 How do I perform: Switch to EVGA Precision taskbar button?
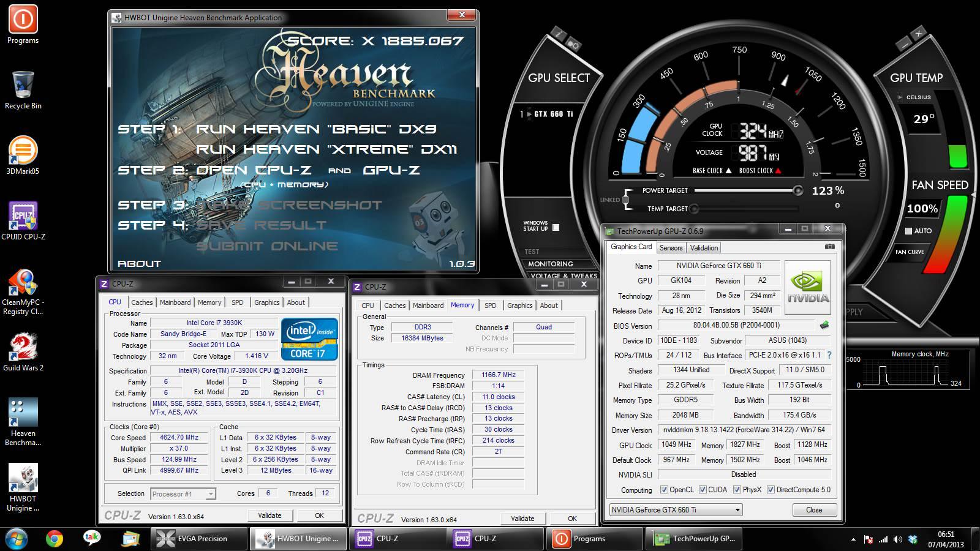click(x=199, y=539)
